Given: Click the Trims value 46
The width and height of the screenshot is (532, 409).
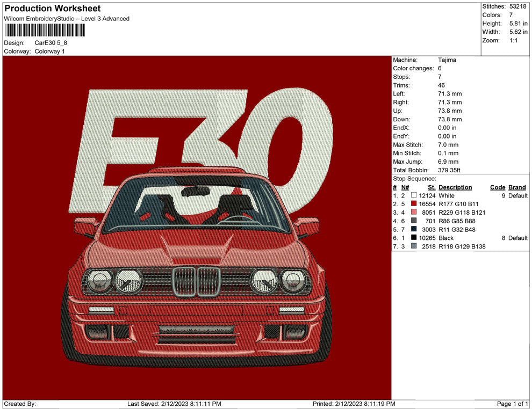Looking at the screenshot, I should click(x=441, y=85).
